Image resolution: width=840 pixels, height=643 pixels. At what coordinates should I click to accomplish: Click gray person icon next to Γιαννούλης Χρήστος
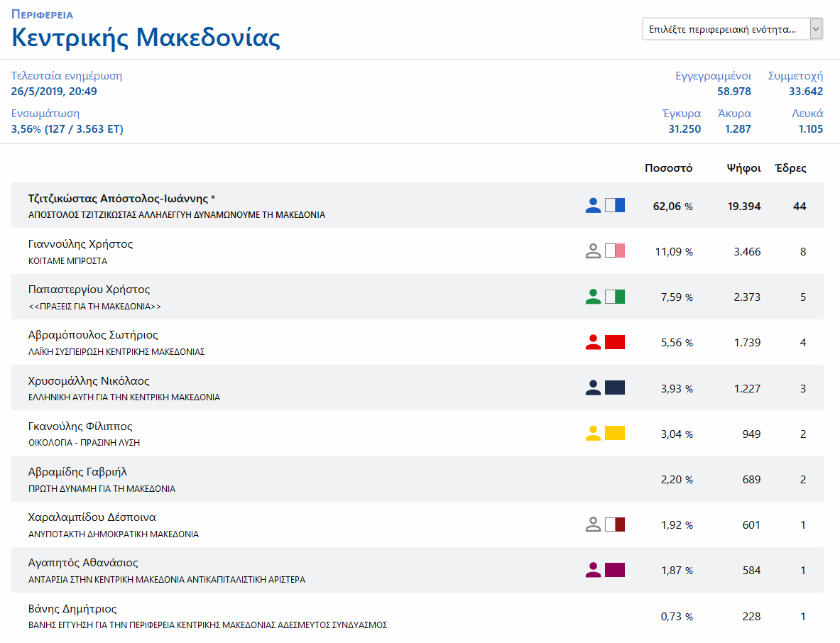593,251
